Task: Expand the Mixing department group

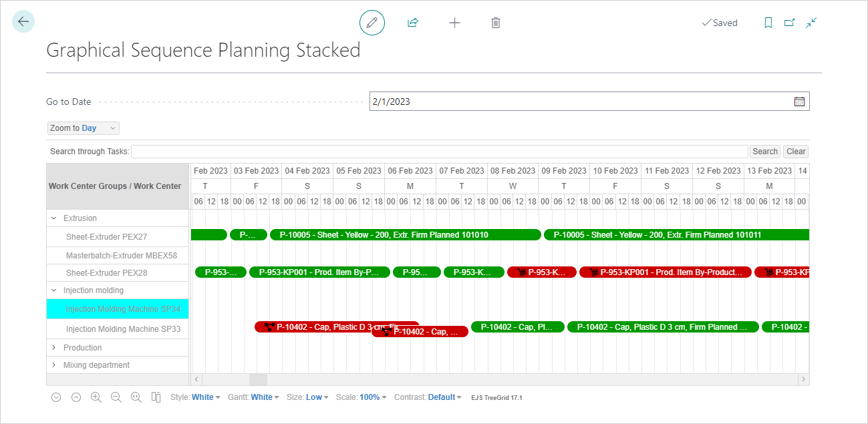Action: 55,365
